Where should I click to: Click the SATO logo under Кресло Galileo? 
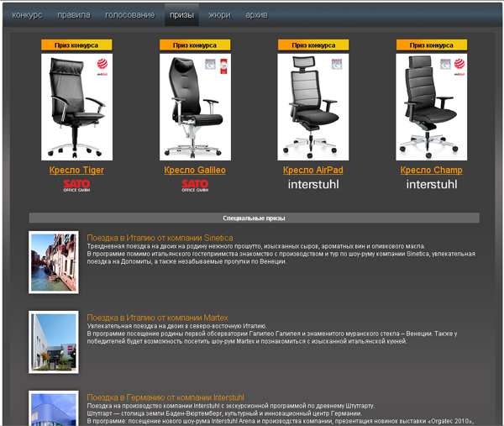coord(195,186)
